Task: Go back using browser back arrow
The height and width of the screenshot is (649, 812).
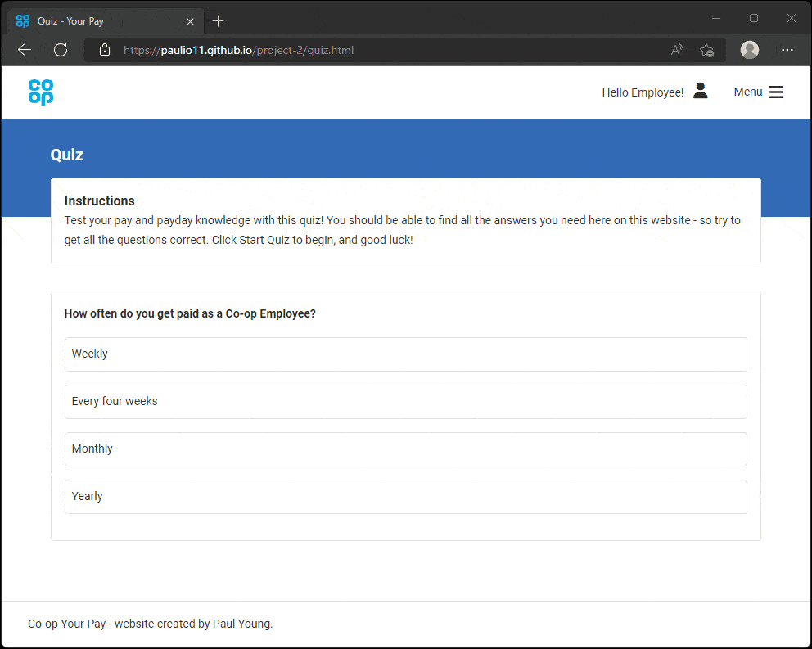Action: tap(25, 50)
